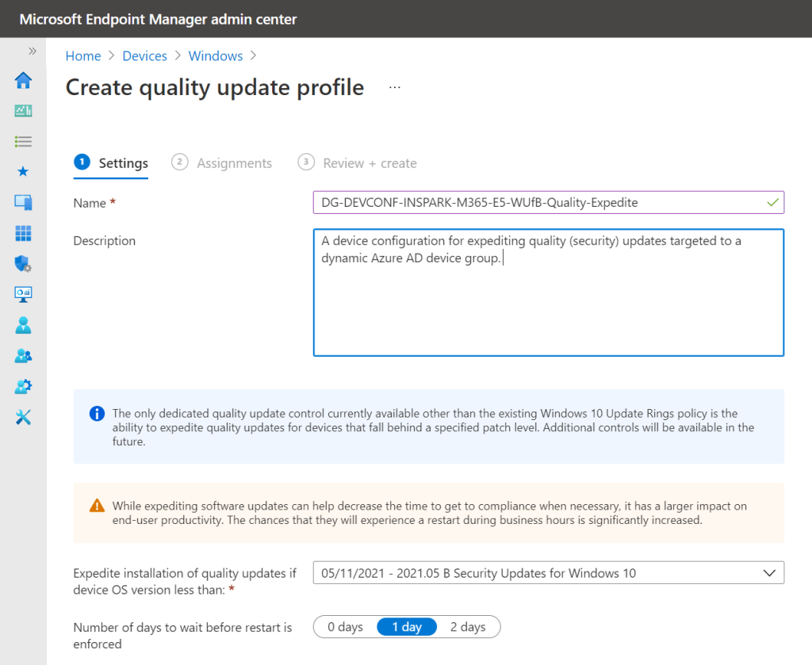Expand the left navigation sidebar
The height and width of the screenshot is (665, 812).
[33, 51]
